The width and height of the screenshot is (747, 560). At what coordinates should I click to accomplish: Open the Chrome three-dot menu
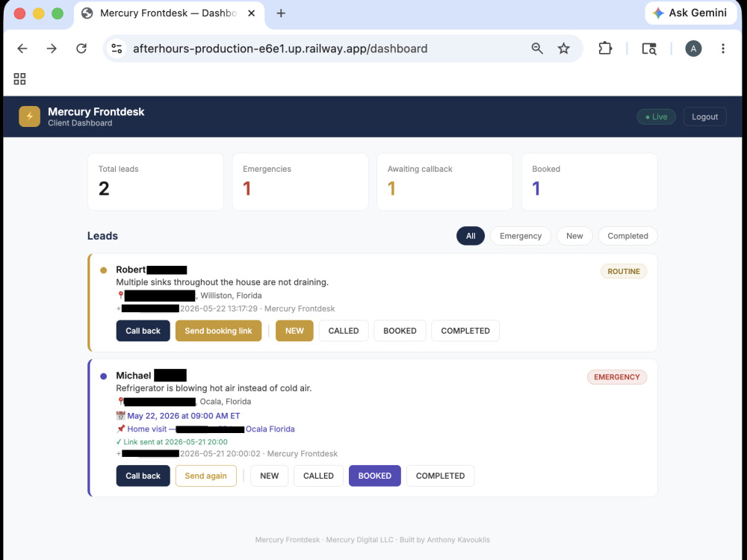pyautogui.click(x=722, y=49)
